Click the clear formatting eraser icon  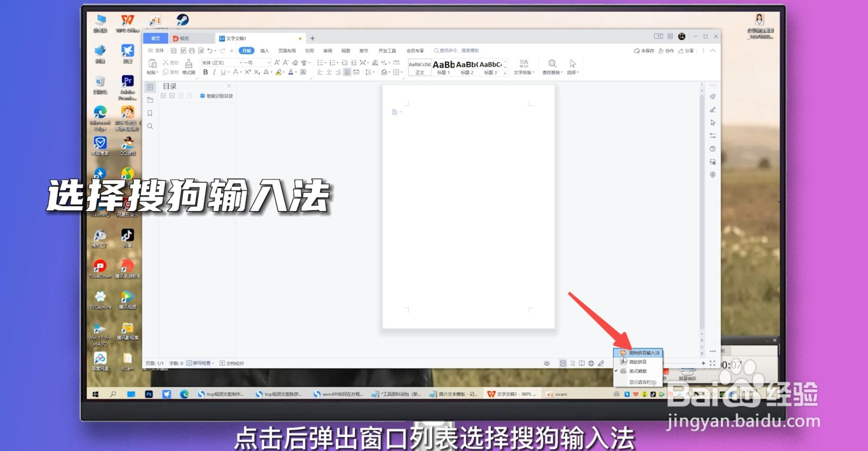point(295,62)
